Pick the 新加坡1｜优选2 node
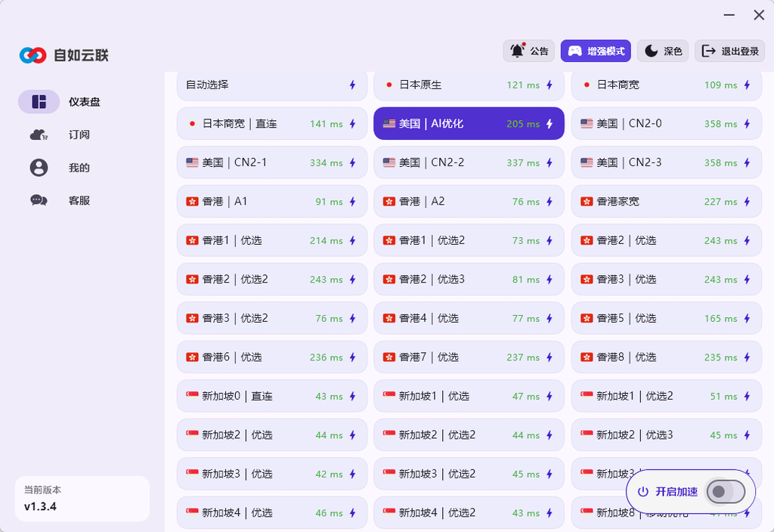 click(667, 396)
